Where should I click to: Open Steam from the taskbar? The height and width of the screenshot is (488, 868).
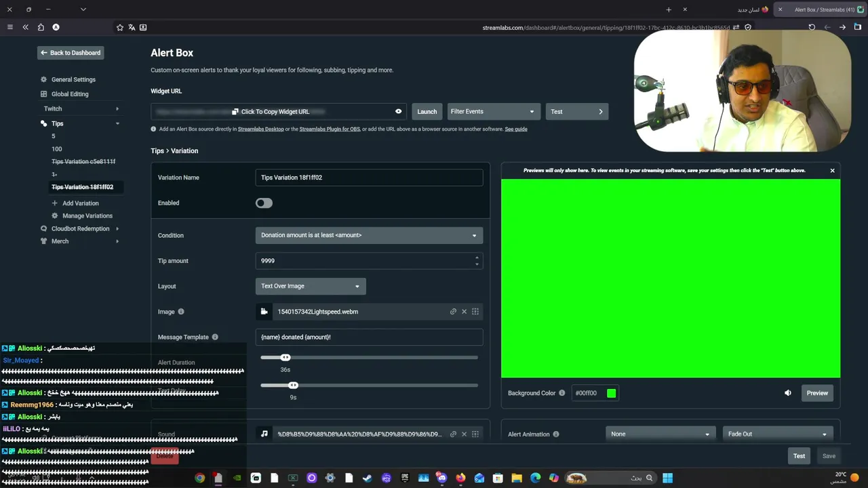[367, 478]
